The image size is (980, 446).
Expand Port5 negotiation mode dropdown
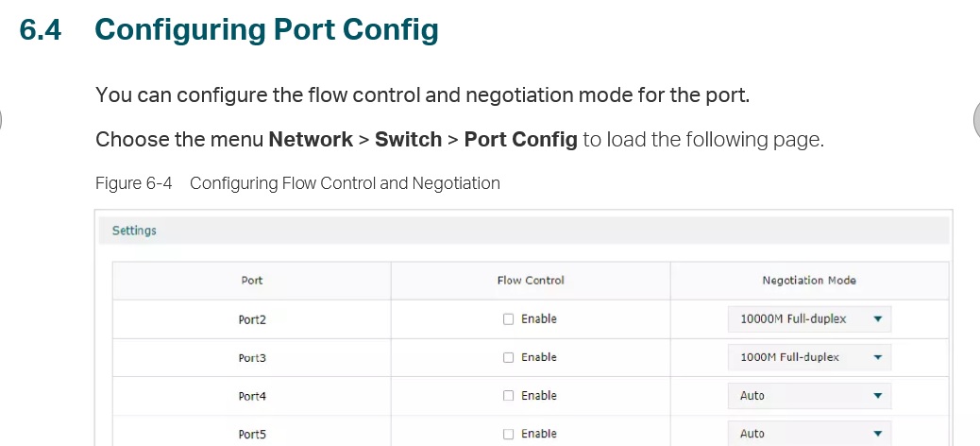tap(809, 434)
